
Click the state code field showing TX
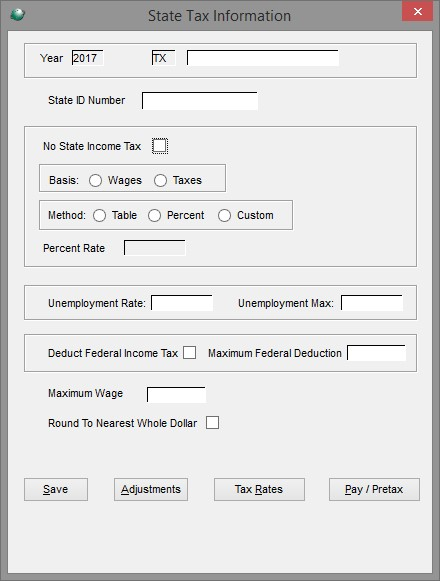163,58
